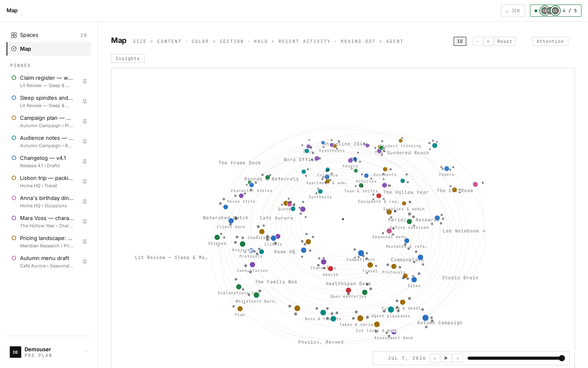Click purple circle icon of Mara Voss
The image size is (588, 368).
click(x=14, y=218)
